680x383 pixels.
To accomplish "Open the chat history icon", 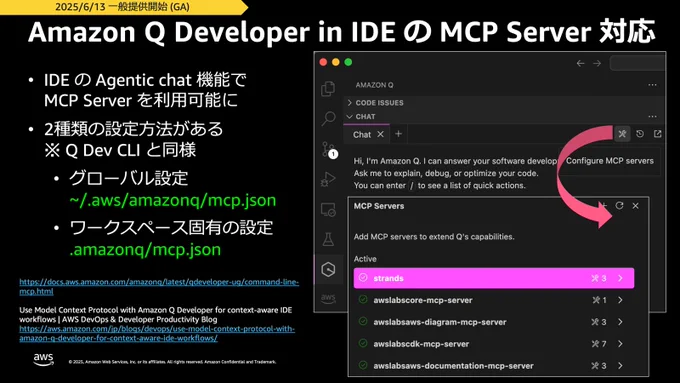I will pyautogui.click(x=640, y=134).
